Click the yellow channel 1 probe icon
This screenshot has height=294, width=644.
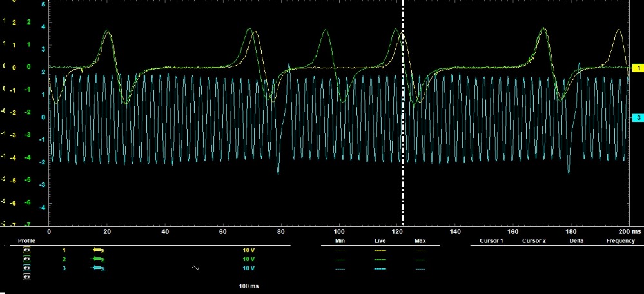pyautogui.click(x=97, y=250)
